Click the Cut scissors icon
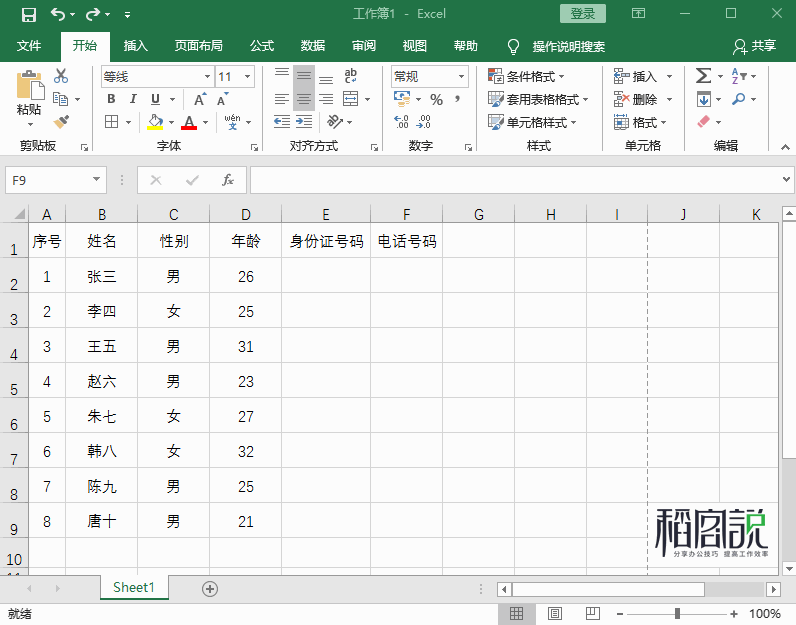The height and width of the screenshot is (625, 796). tap(61, 76)
